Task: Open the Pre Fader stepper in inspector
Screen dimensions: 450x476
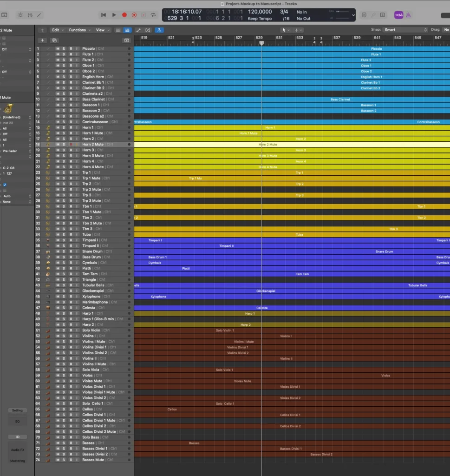Action: pyautogui.click(x=30, y=151)
